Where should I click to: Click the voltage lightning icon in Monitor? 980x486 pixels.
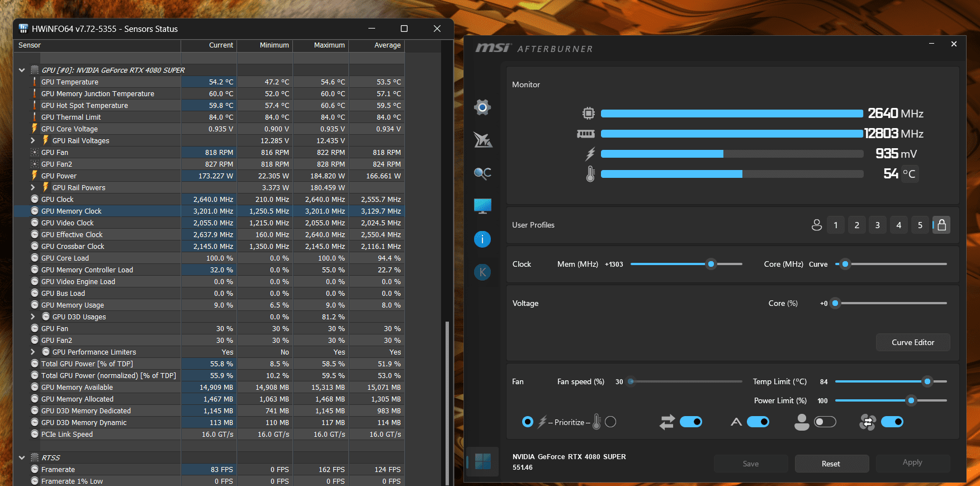click(x=590, y=154)
